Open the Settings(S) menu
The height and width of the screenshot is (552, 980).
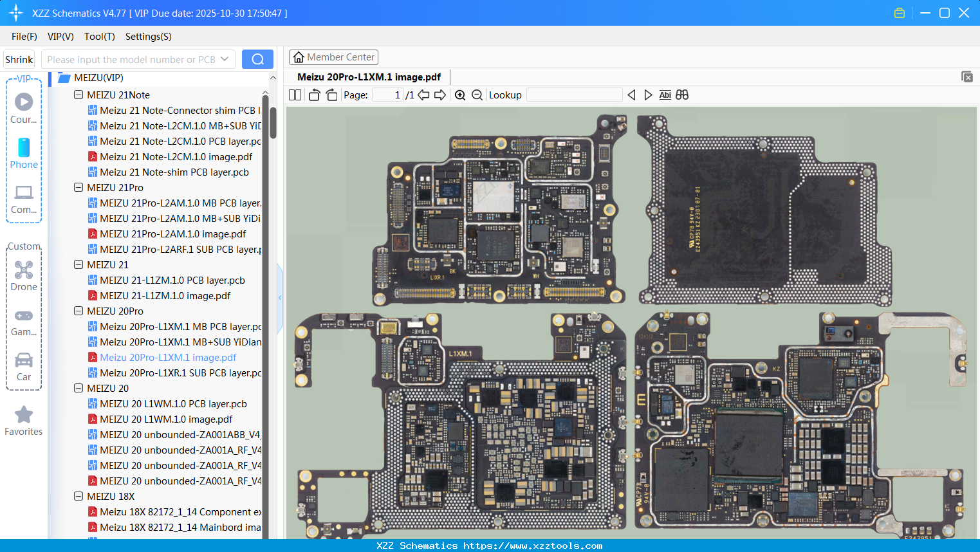click(x=148, y=37)
